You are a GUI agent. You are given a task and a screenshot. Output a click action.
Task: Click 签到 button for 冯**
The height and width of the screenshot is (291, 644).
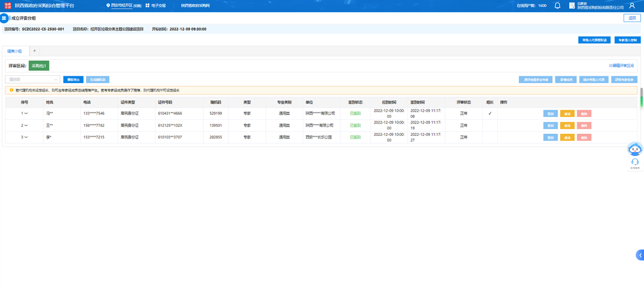[550, 114]
